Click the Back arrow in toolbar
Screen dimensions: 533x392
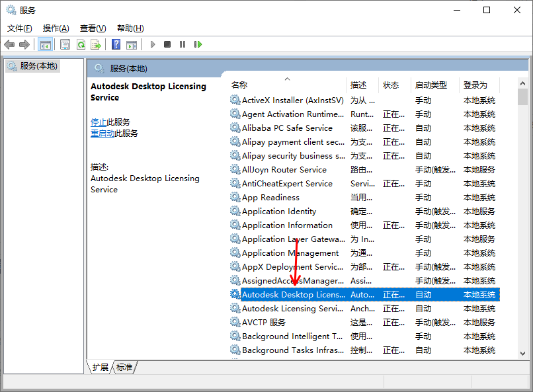coord(9,44)
